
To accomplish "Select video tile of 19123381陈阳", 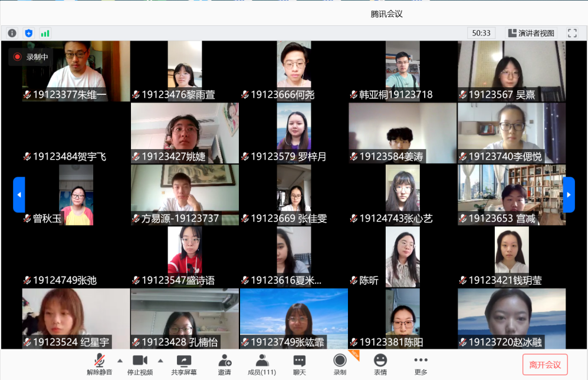I will (403, 319).
